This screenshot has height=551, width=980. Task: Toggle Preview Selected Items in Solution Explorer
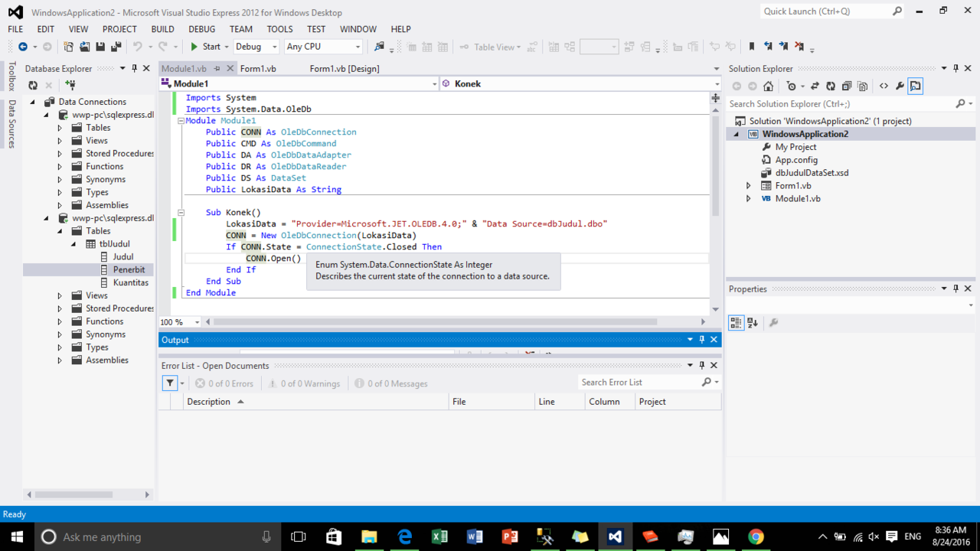[x=916, y=86]
